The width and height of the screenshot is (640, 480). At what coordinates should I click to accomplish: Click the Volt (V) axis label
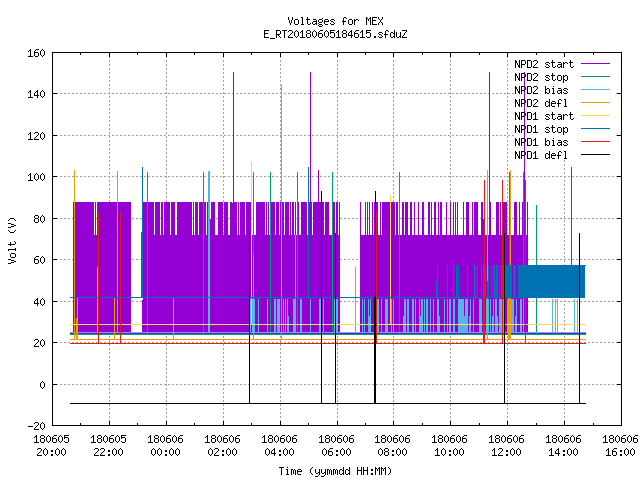point(13,240)
